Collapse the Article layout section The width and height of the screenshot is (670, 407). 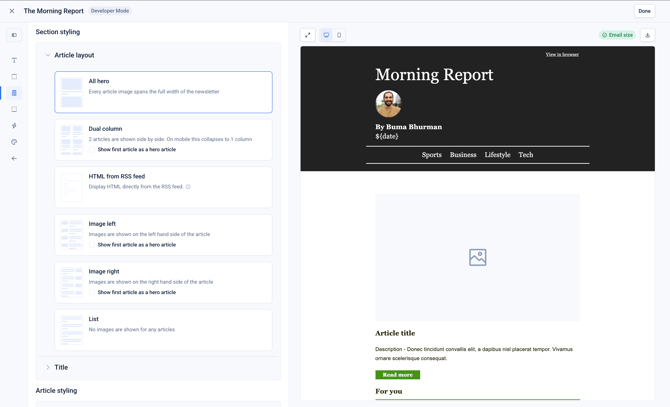coord(48,55)
